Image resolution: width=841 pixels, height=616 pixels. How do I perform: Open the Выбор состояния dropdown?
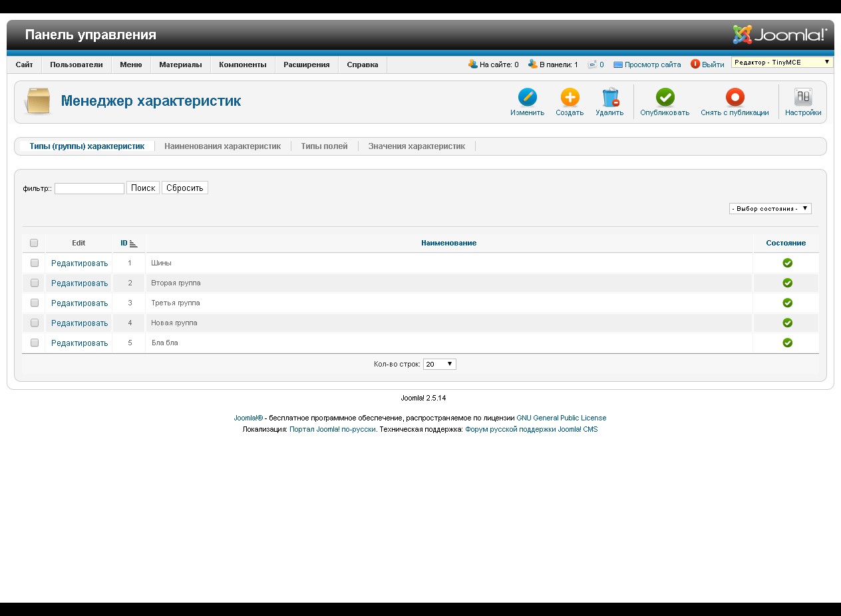click(x=770, y=208)
